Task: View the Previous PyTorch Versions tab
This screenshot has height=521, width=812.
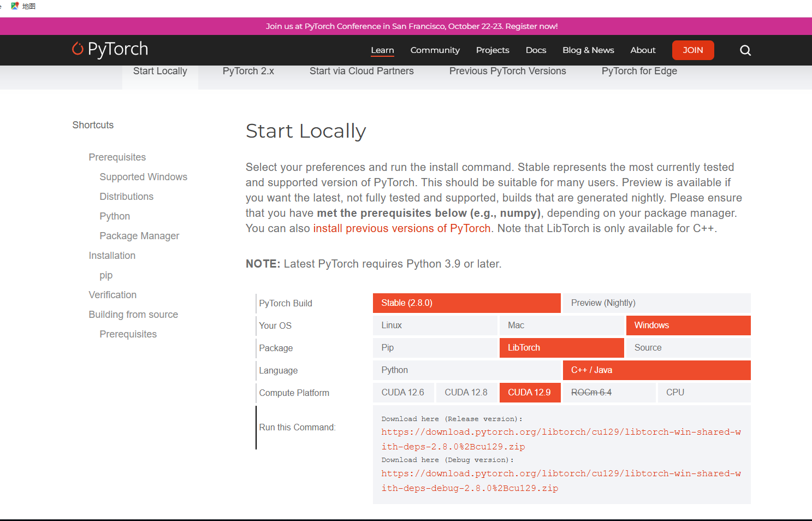Action: (507, 71)
